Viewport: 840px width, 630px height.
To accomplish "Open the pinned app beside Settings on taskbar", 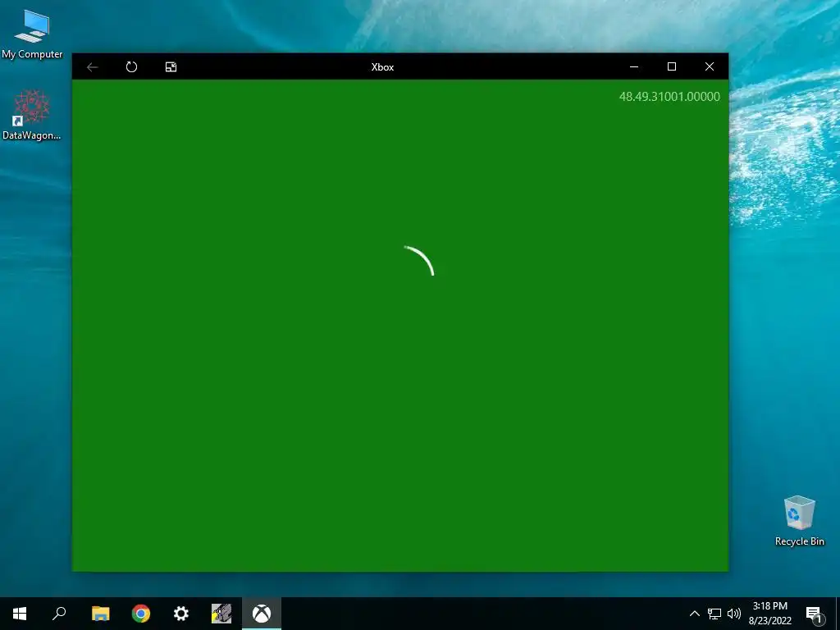I will pyautogui.click(x=221, y=614).
